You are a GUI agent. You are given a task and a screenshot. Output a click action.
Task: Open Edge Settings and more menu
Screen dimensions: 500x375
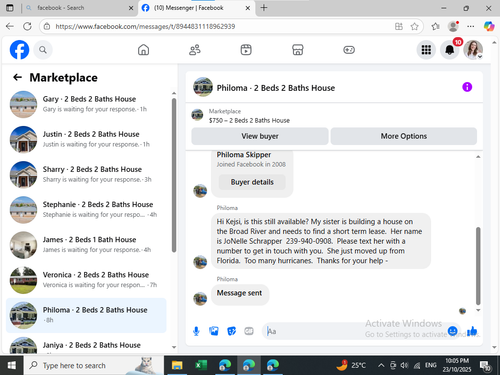click(471, 26)
